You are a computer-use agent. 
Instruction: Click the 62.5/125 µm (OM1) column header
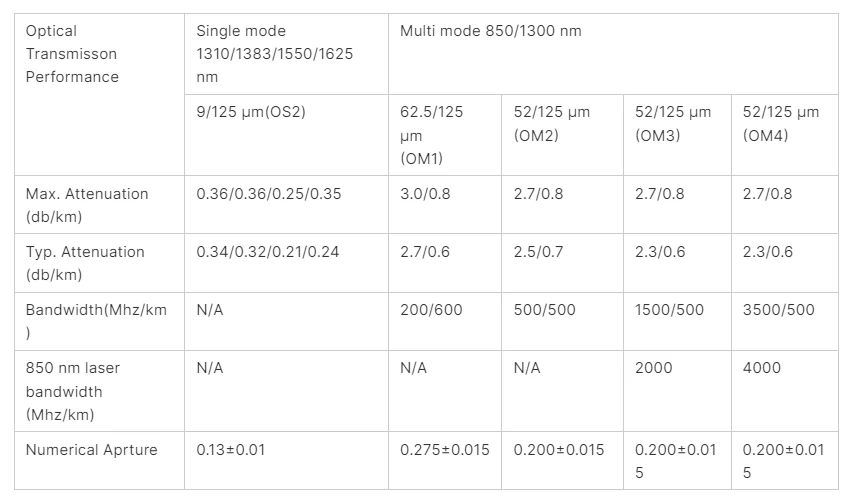(445, 135)
